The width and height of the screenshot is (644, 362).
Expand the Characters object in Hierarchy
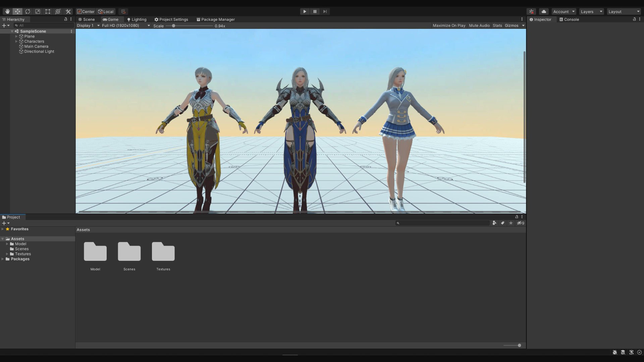pos(16,41)
